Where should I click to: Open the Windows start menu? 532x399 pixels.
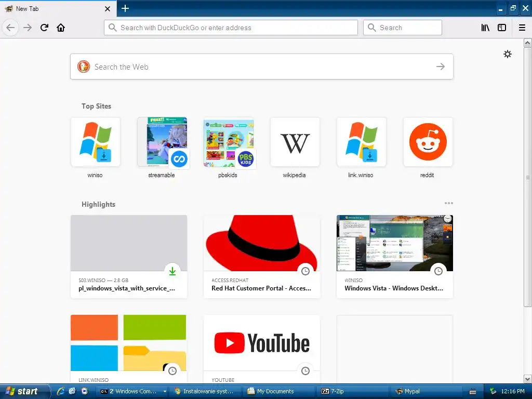click(x=24, y=391)
